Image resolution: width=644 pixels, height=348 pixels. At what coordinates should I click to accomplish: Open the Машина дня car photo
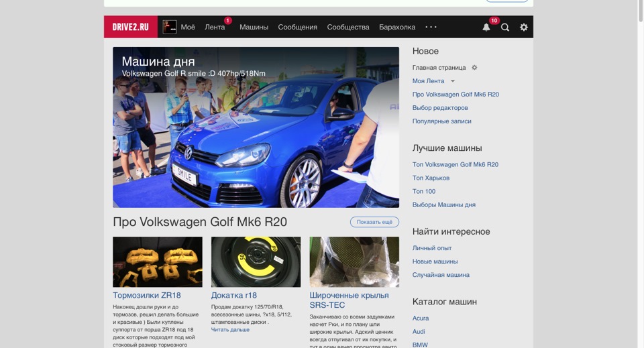click(256, 127)
